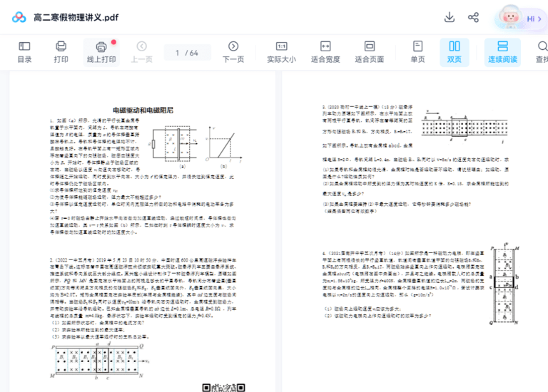This screenshot has height=392, width=548.
Task: Click the horizontal rail diagram in problem 3
Action: click(x=465, y=126)
